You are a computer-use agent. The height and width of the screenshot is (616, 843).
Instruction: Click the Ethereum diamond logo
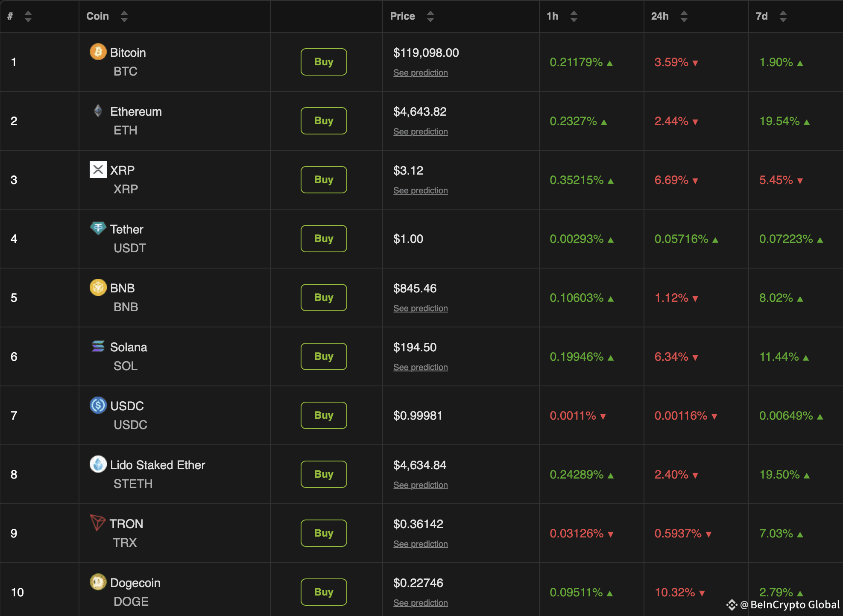[98, 111]
